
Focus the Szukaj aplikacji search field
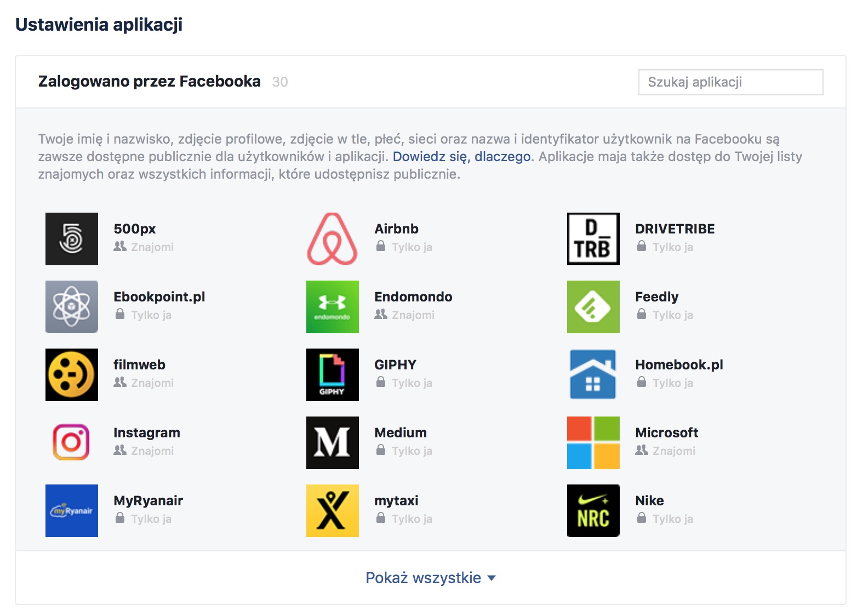coord(730,82)
